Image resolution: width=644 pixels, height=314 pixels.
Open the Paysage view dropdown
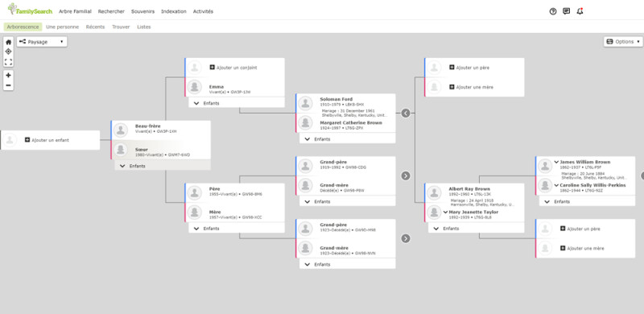(42, 42)
